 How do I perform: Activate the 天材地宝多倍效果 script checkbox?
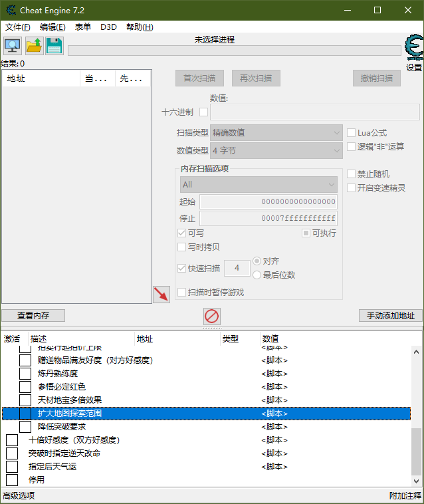point(25,400)
